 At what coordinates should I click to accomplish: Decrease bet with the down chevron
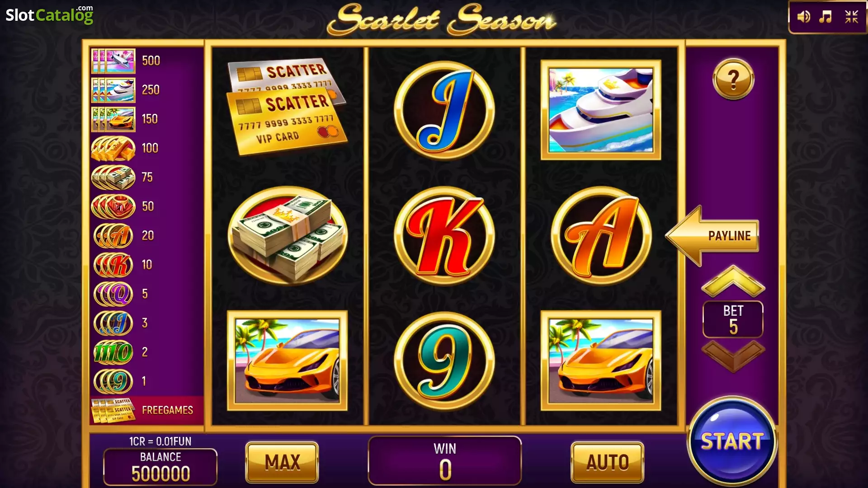tap(733, 356)
